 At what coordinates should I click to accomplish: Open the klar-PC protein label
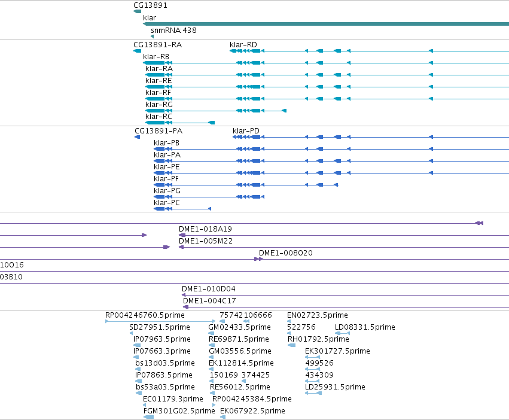pyautogui.click(x=167, y=203)
